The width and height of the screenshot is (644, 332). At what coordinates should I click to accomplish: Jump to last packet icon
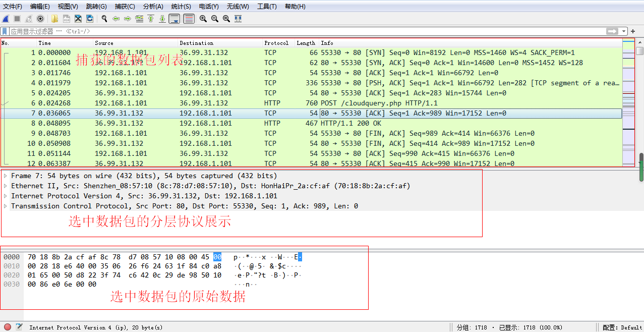click(x=162, y=19)
